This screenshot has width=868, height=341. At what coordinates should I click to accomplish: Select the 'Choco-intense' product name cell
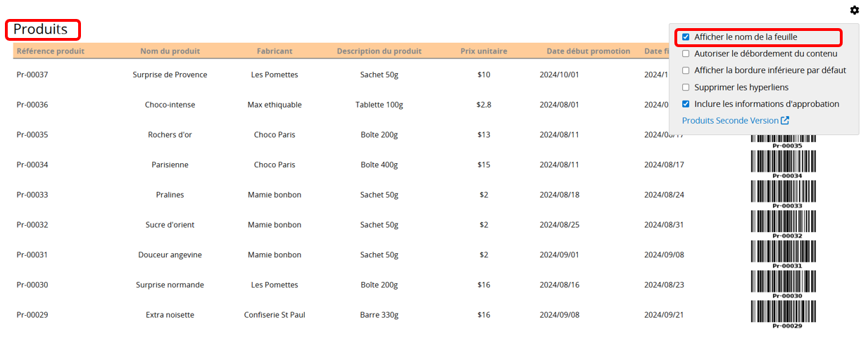point(170,105)
